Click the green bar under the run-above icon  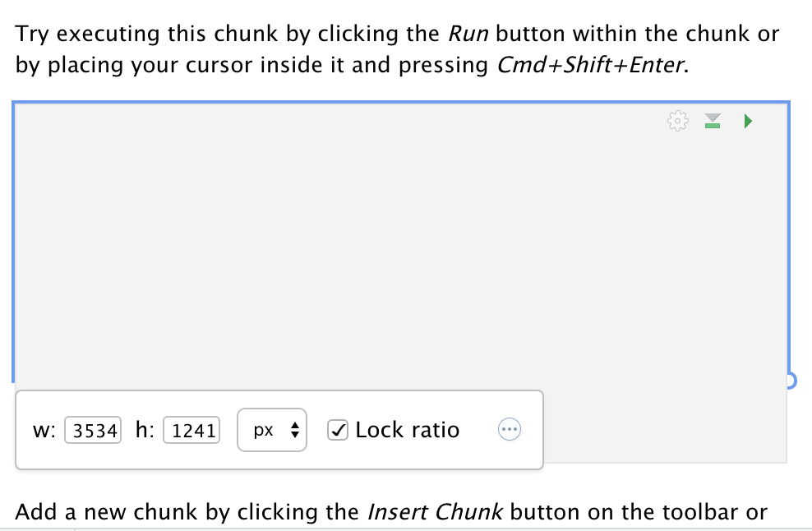coord(712,126)
